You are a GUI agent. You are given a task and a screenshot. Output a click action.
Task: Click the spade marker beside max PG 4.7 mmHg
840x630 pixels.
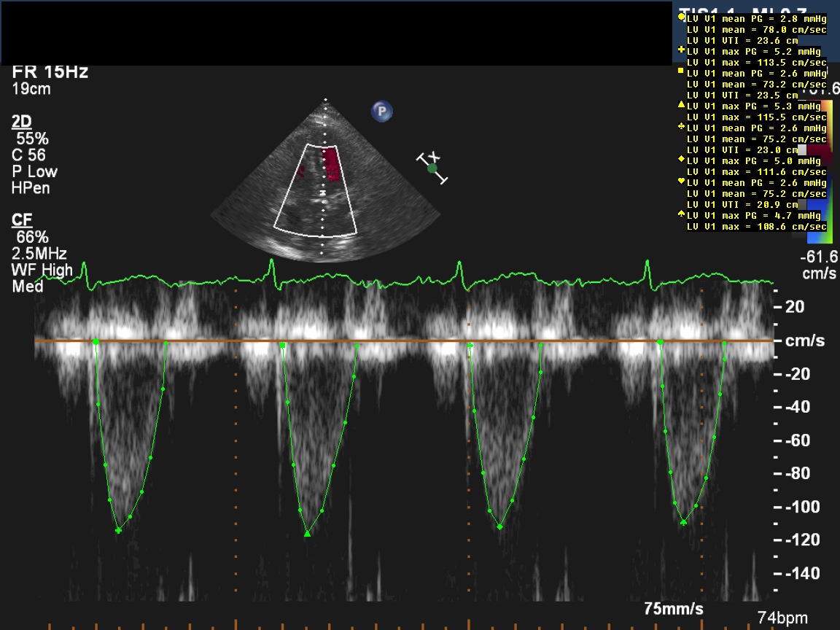pos(681,214)
